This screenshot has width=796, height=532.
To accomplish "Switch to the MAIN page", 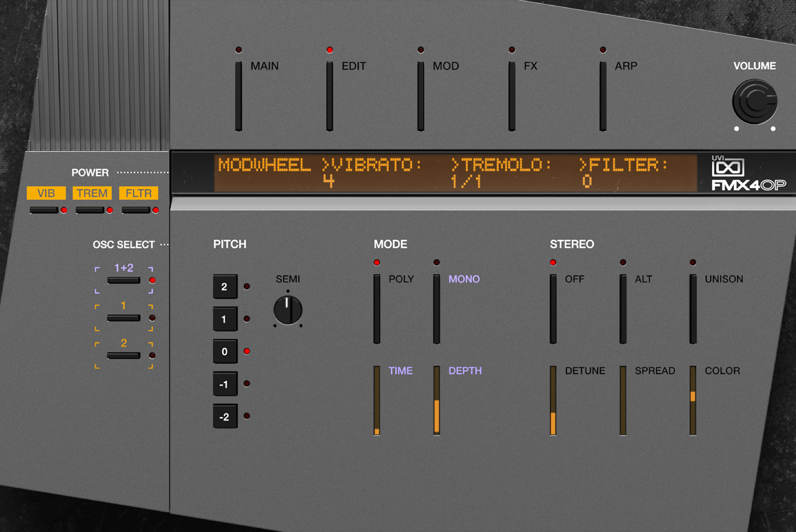I will coord(239,95).
